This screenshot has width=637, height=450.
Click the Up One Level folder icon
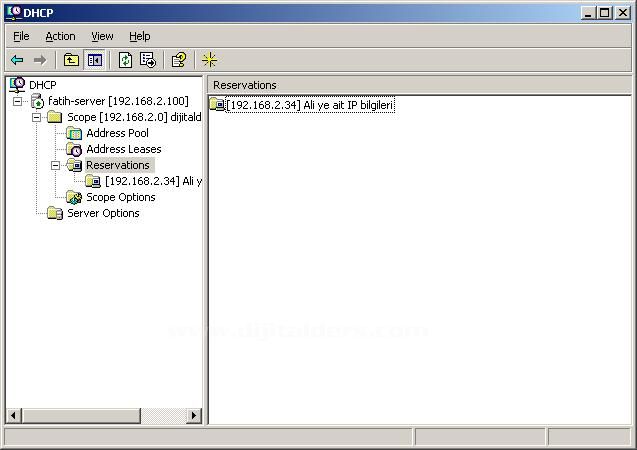click(x=72, y=60)
